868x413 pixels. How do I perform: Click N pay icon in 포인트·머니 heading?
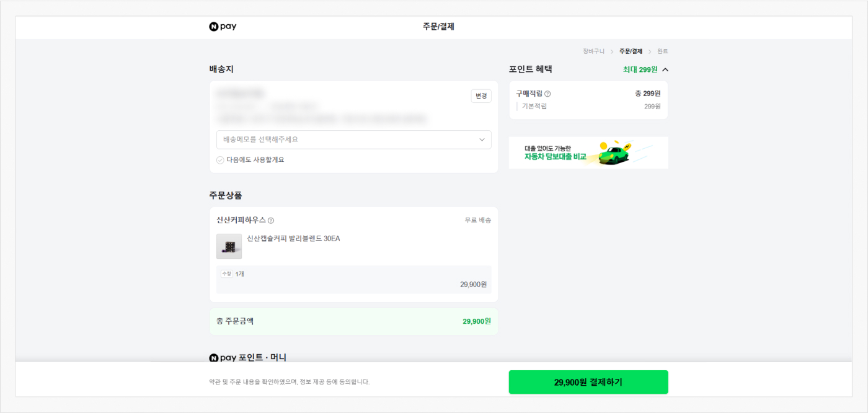click(x=214, y=358)
